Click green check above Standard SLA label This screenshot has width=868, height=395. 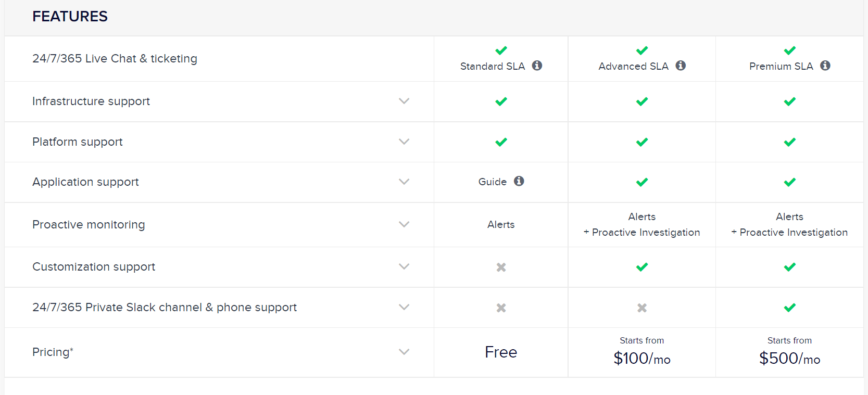coord(501,50)
